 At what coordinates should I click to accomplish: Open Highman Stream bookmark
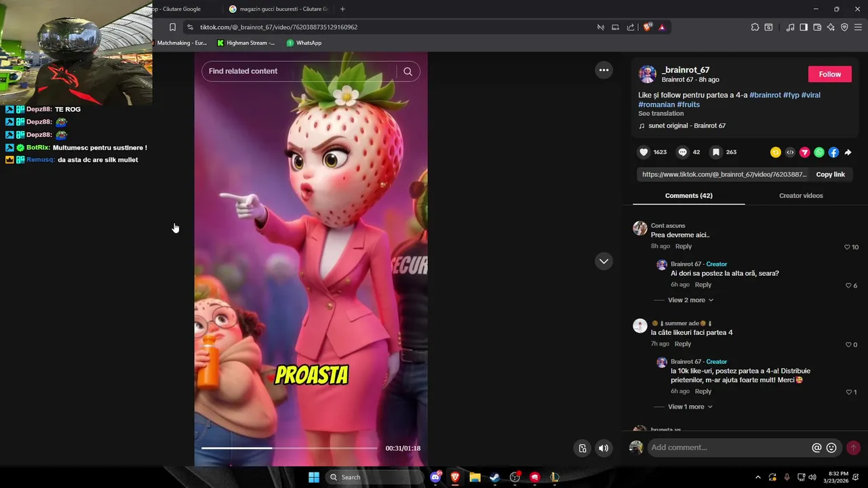[x=246, y=43]
